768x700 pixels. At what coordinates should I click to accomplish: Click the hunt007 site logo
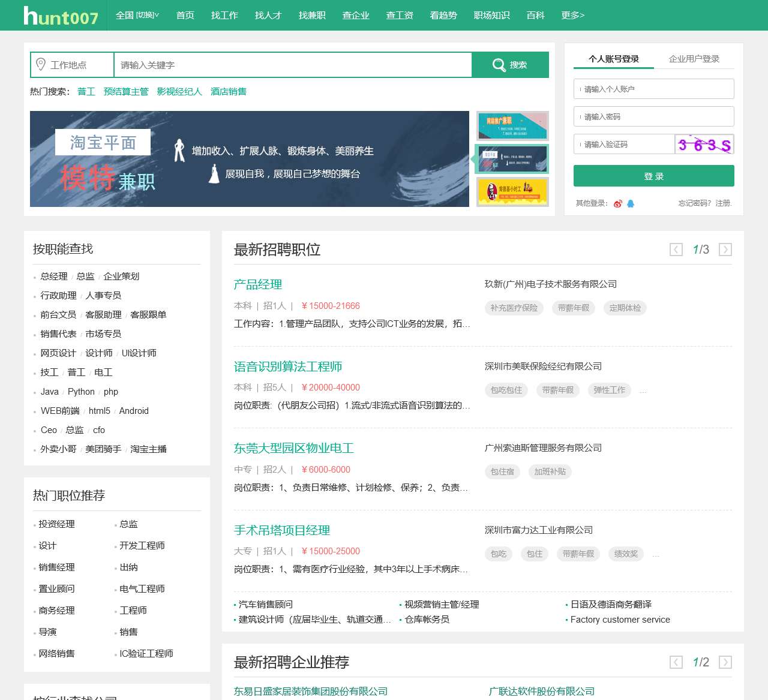tap(61, 16)
